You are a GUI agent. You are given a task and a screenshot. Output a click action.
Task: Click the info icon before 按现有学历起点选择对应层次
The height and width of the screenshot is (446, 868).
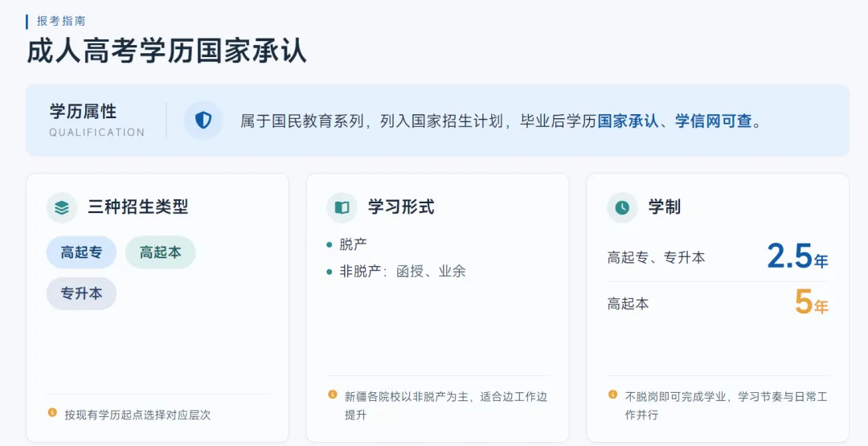point(52,412)
